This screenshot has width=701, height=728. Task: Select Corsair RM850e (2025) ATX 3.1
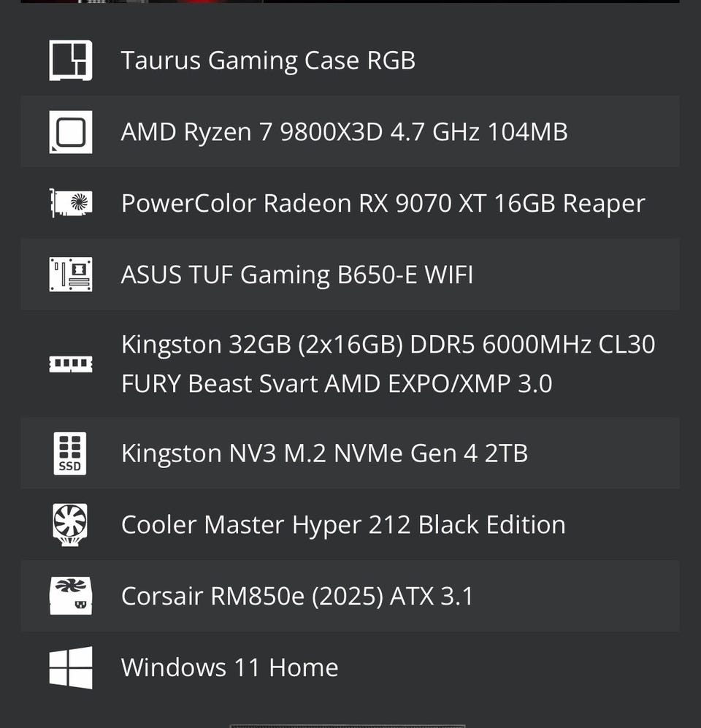(297, 596)
